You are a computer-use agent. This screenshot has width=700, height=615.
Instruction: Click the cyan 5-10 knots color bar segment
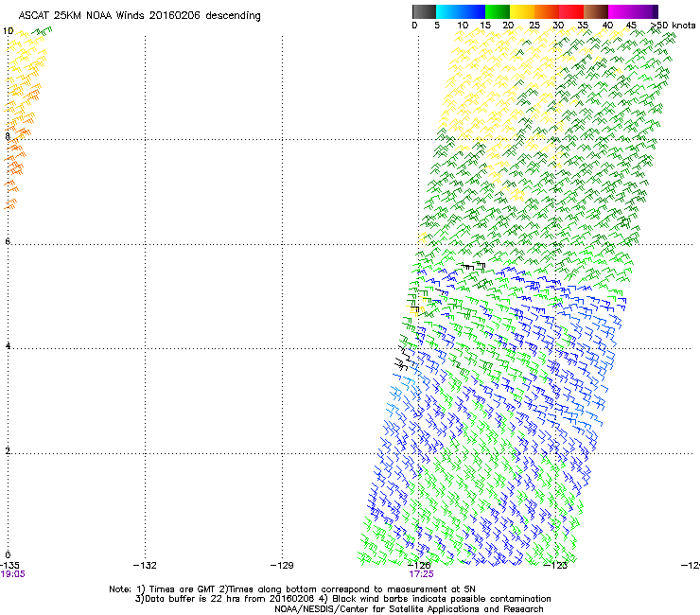click(448, 11)
